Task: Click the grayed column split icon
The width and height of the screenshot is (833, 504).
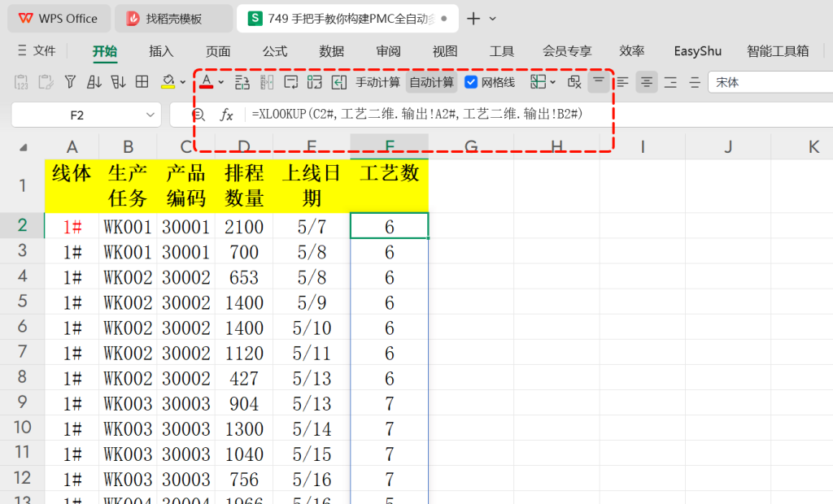Action: [x=267, y=82]
